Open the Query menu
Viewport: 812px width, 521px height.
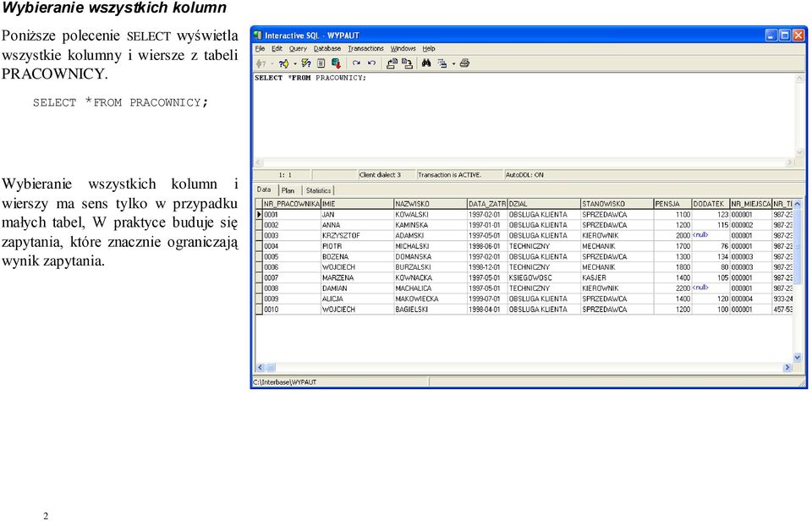[298, 49]
